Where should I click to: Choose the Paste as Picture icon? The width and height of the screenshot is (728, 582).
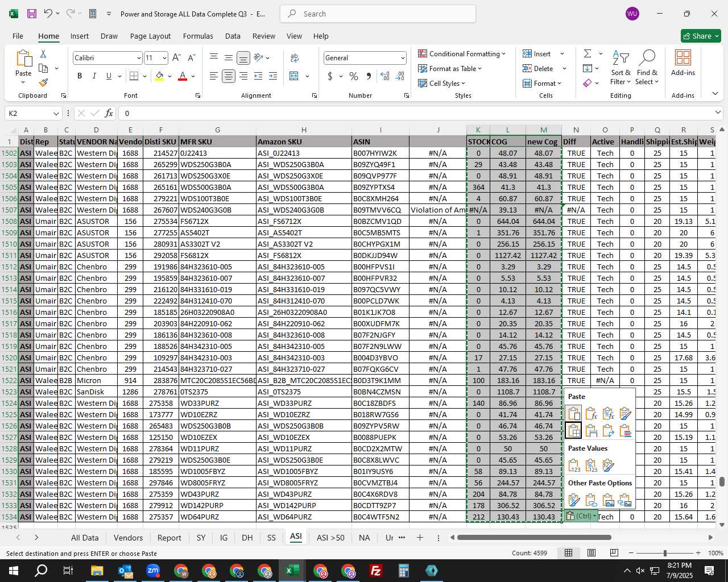608,500
